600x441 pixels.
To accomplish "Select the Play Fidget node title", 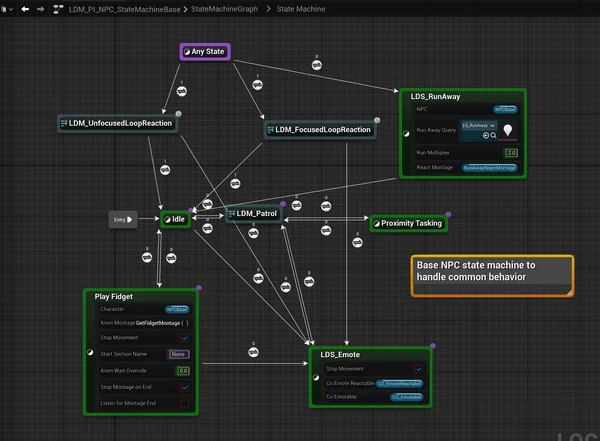I will tap(114, 297).
